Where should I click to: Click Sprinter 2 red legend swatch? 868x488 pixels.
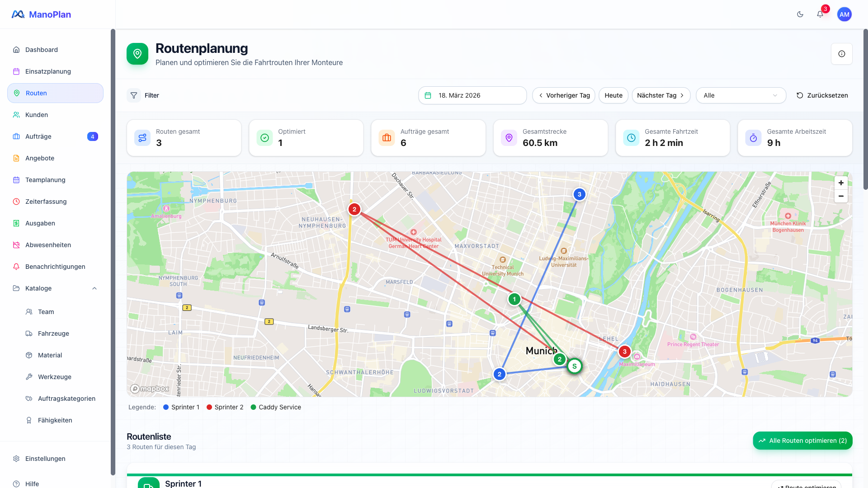point(209,407)
